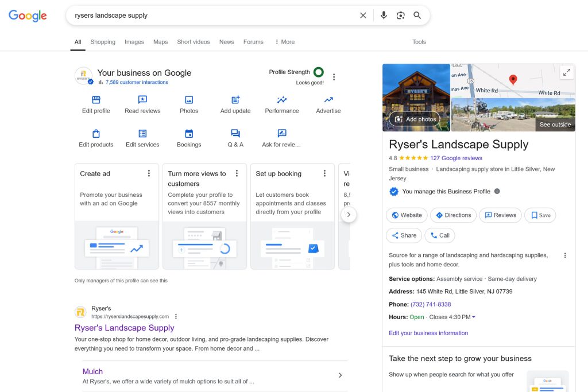Open Advertise trend icon

point(328,100)
